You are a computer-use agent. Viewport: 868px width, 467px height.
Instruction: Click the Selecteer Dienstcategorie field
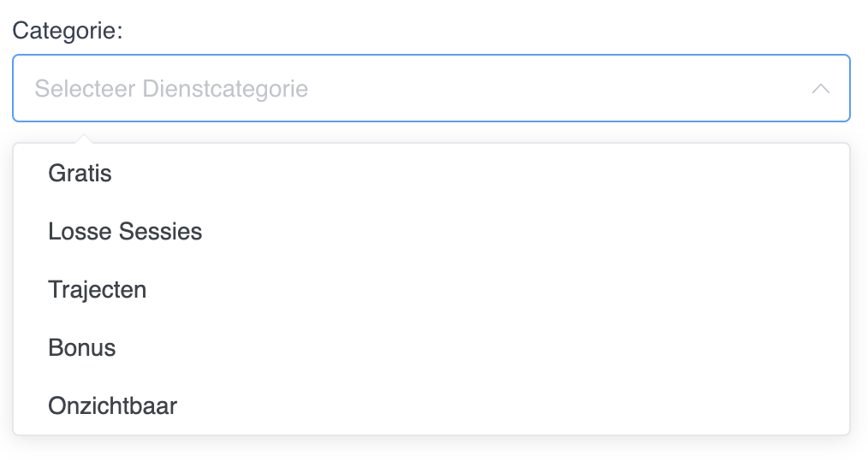tap(411, 89)
